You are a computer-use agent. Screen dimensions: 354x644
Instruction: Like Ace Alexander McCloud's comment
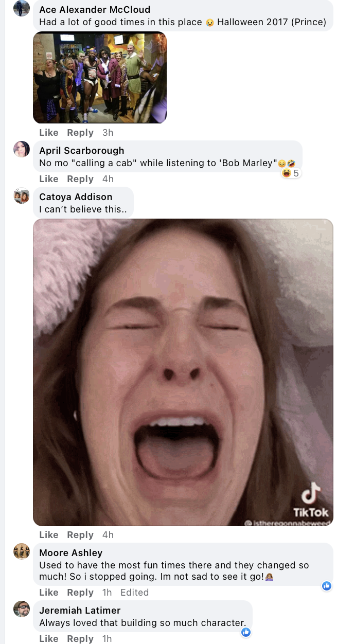pyautogui.click(x=49, y=133)
